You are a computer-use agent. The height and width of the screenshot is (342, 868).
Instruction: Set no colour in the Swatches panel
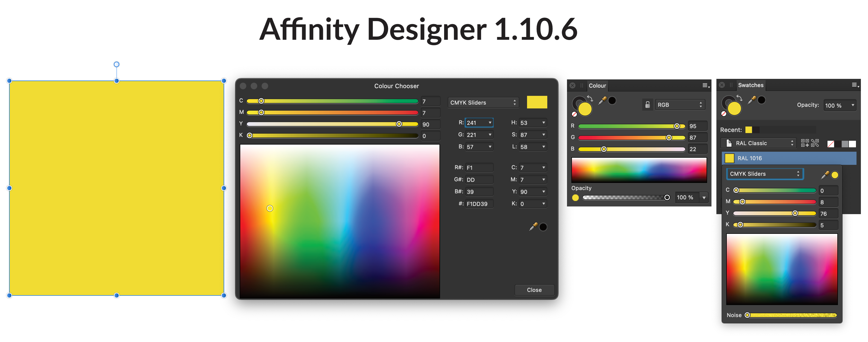[x=724, y=114]
